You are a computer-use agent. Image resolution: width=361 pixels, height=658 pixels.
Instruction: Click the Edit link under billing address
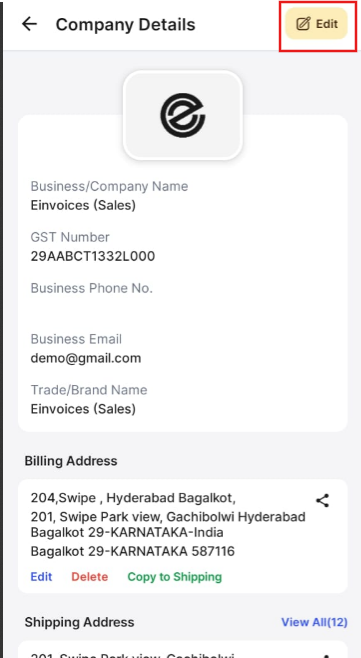point(41,577)
